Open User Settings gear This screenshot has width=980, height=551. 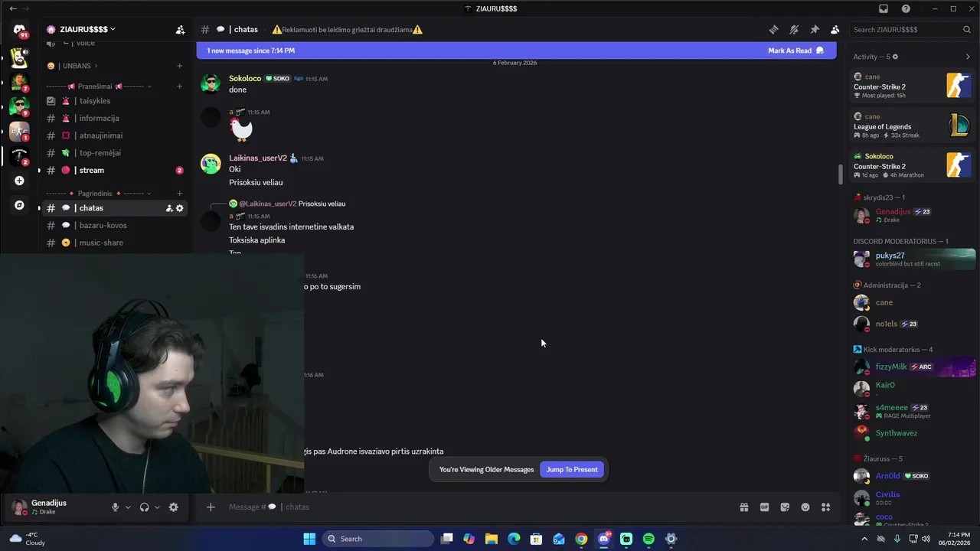coord(173,507)
